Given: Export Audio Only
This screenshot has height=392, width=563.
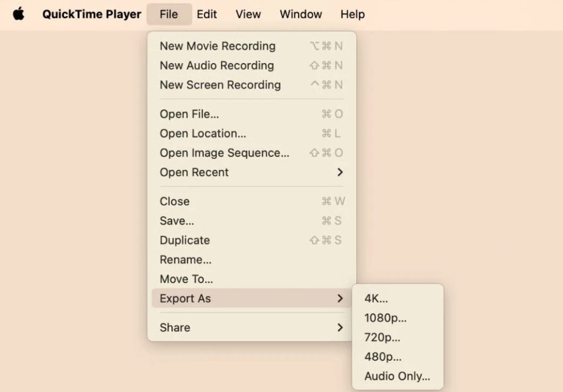Looking at the screenshot, I should pos(397,376).
